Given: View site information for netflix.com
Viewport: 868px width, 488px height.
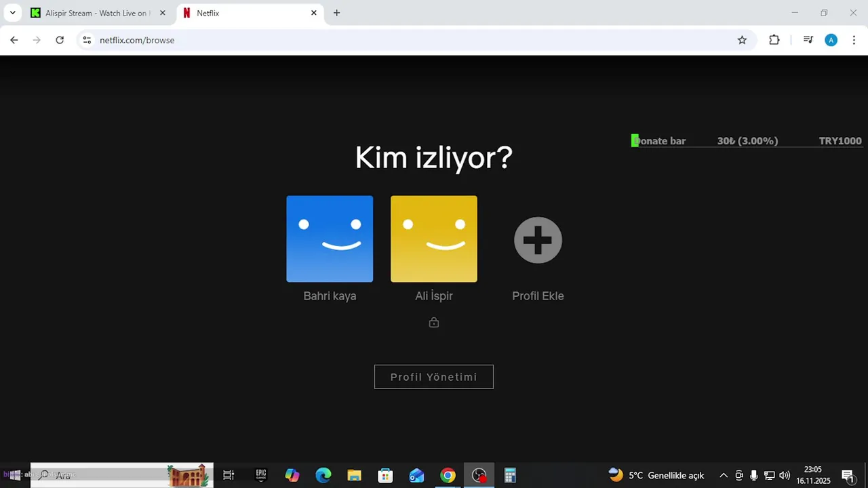Looking at the screenshot, I should click(x=87, y=40).
